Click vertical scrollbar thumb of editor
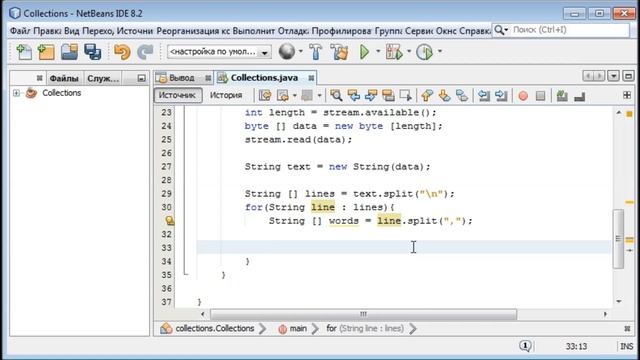640x360 pixels. click(x=618, y=239)
